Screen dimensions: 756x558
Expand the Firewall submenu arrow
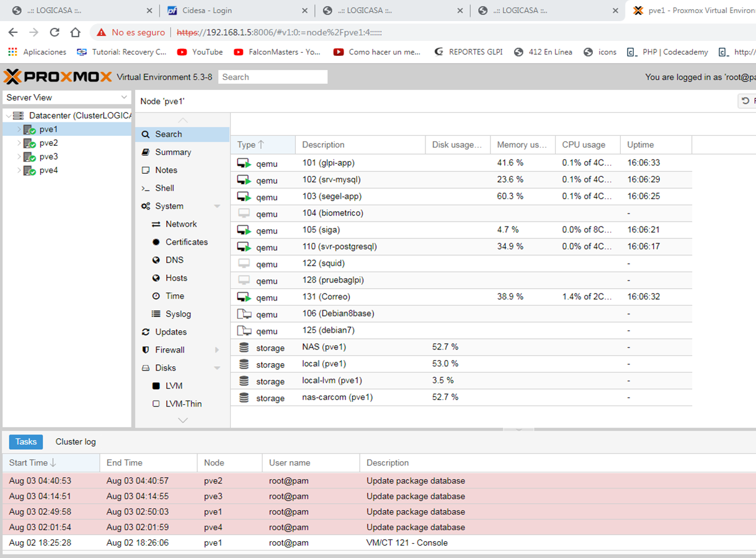[x=217, y=350]
